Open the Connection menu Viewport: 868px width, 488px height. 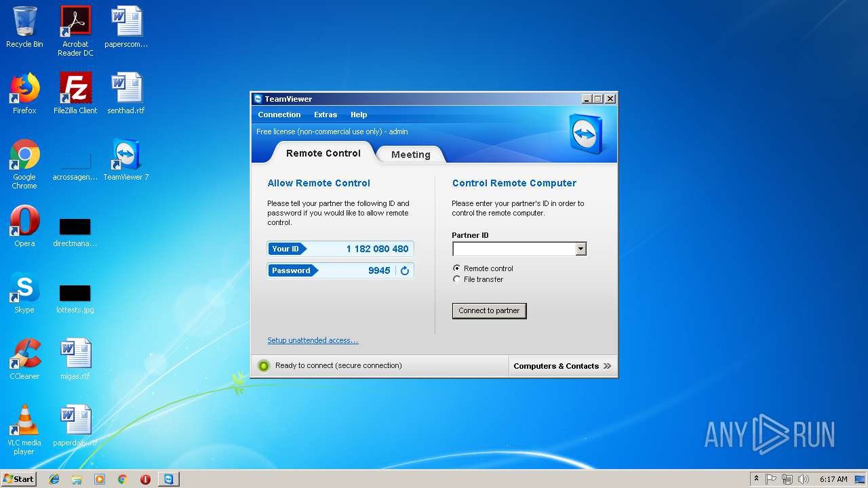(279, 115)
